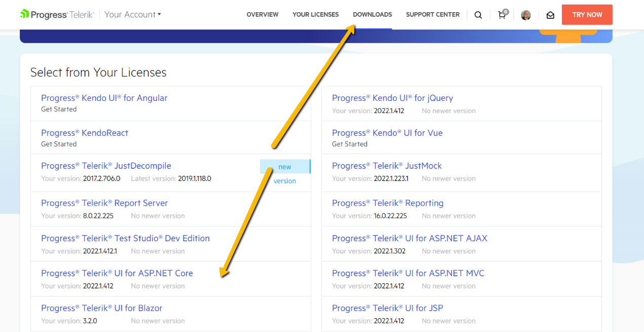The width and height of the screenshot is (644, 332).
Task: Open the envelope messages icon
Action: click(550, 15)
